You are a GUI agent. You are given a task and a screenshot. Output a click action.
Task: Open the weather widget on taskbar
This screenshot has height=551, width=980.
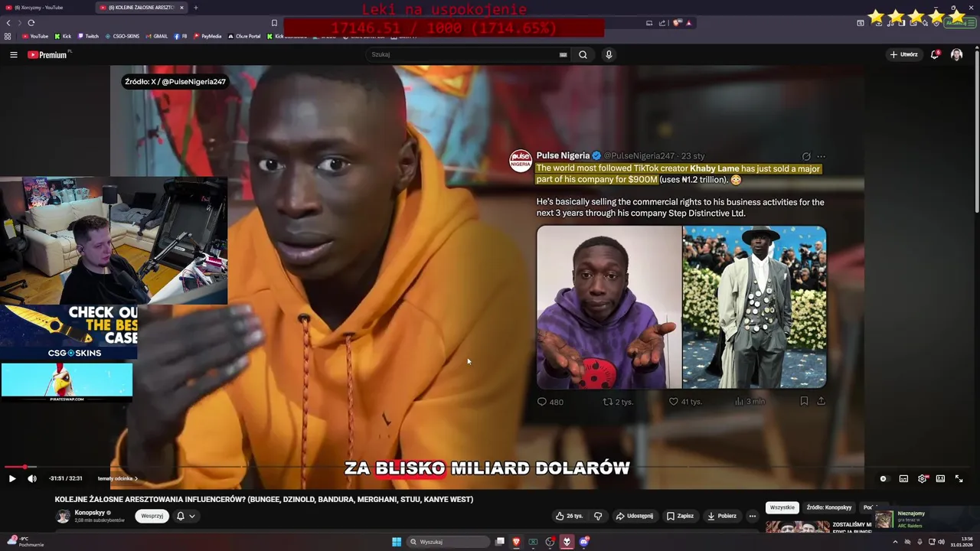point(25,542)
